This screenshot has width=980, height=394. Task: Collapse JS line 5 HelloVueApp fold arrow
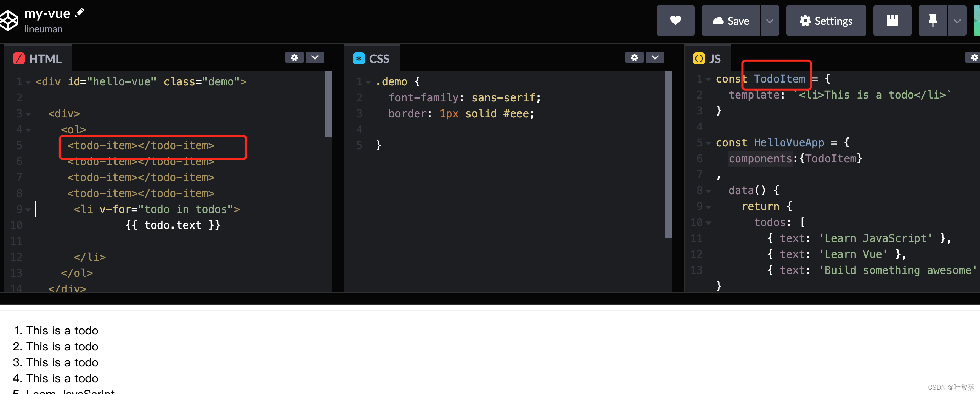708,143
